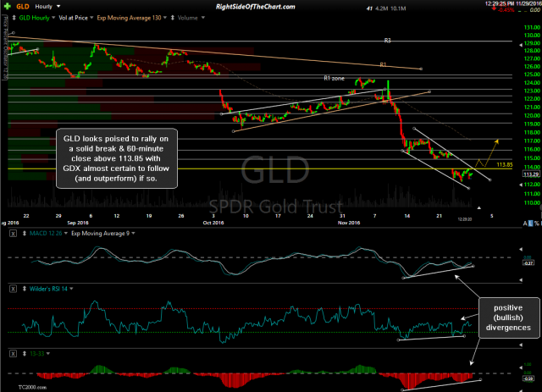This screenshot has width=542, height=392.
Task: Open the Wilder's RSI 14 dropdown
Action: pos(71,289)
